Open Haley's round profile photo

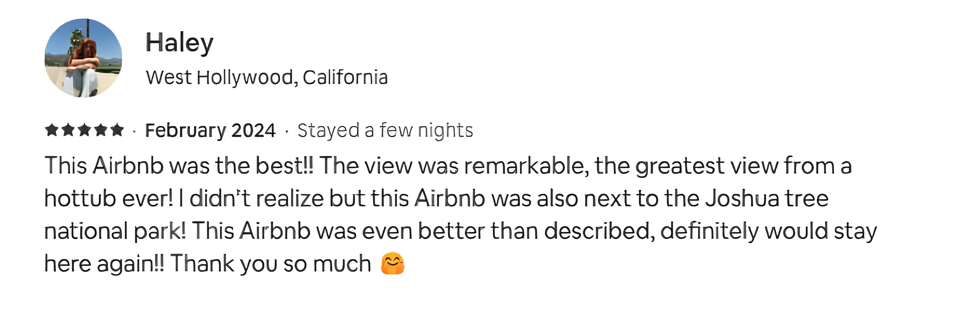tap(83, 58)
